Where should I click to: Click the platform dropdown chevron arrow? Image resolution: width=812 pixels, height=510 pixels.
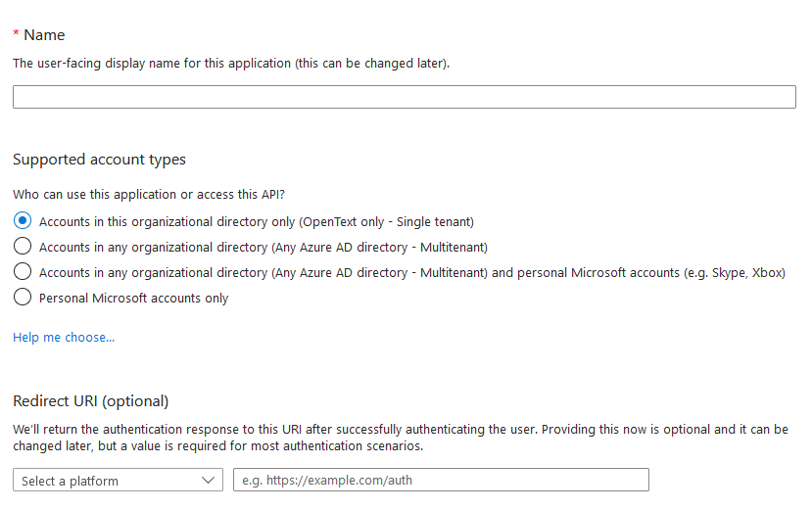(x=208, y=481)
